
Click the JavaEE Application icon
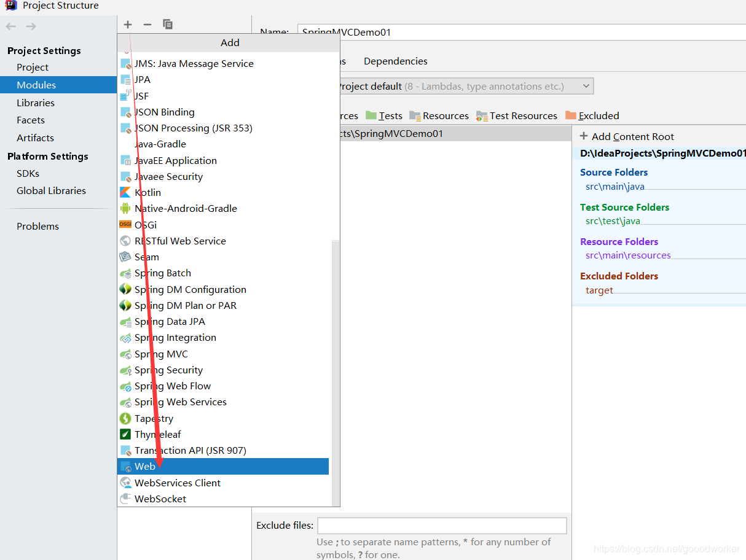pos(125,160)
